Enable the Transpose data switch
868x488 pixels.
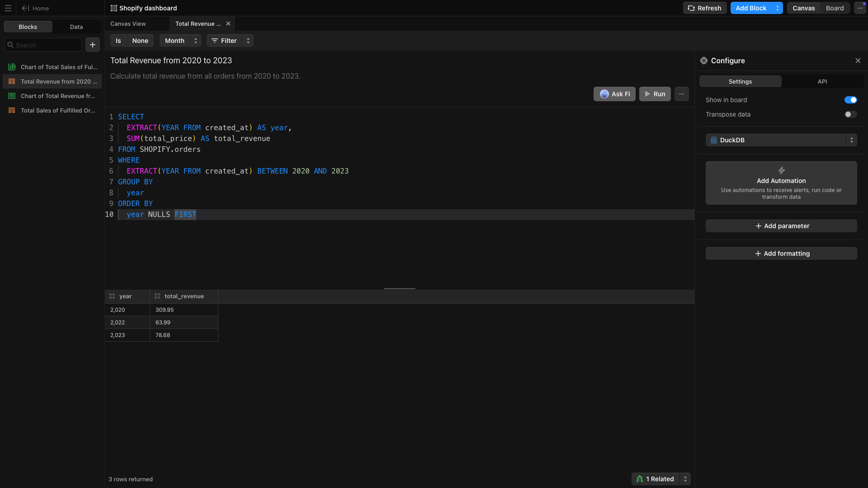(x=850, y=114)
